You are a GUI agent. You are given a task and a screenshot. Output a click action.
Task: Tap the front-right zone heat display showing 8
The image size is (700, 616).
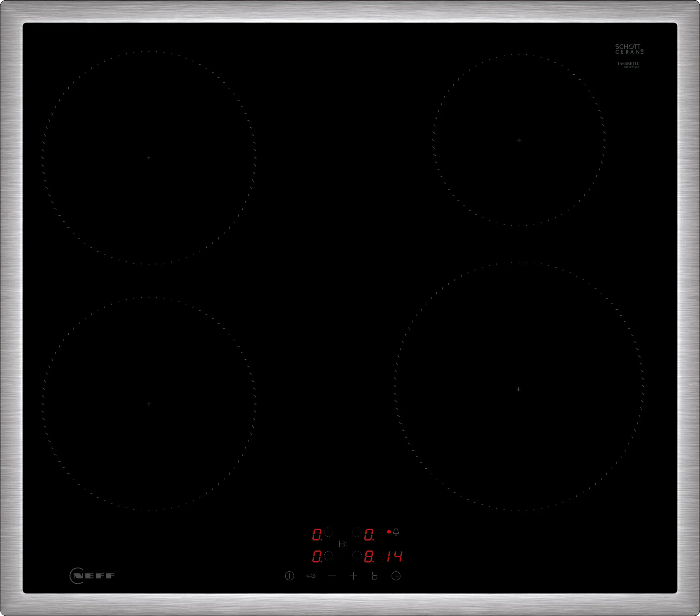368,557
